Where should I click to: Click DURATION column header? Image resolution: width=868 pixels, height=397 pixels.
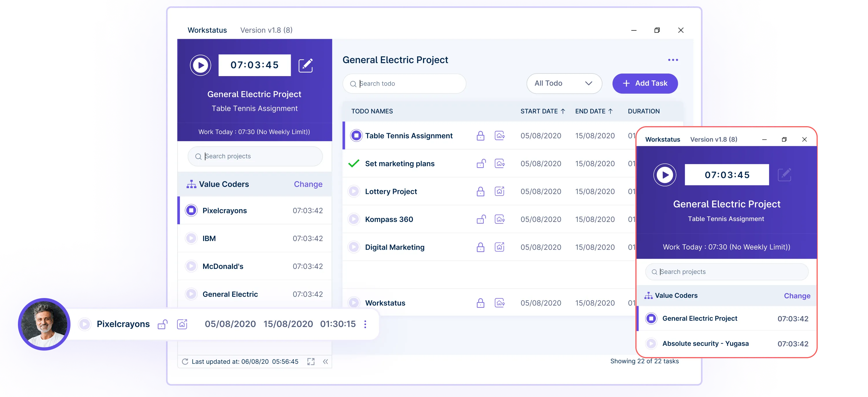(x=643, y=111)
